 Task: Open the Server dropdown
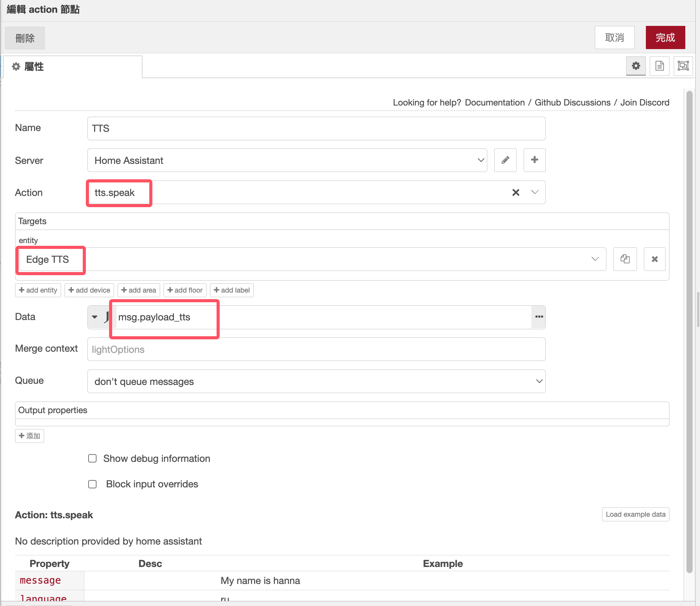(287, 160)
